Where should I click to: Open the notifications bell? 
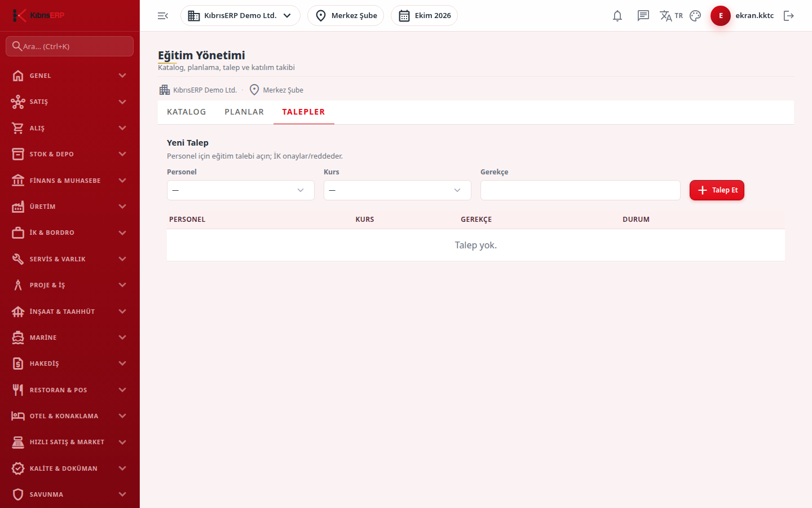617,16
